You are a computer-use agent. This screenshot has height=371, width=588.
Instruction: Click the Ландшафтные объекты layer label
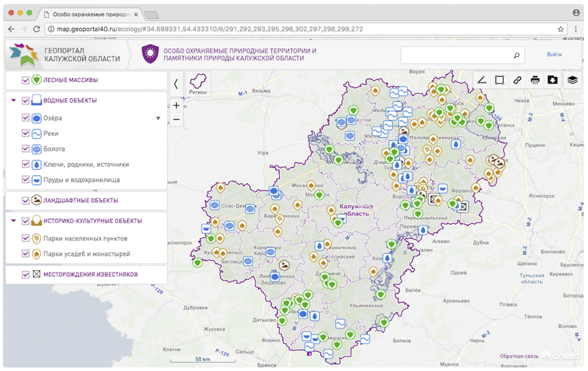click(80, 200)
